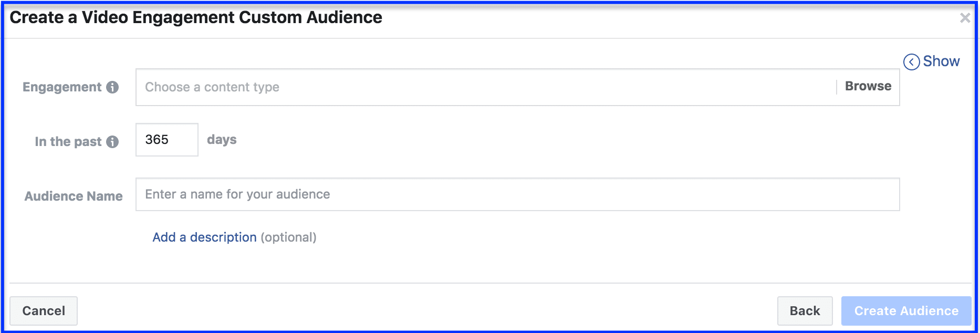Click the dialog title Create a Video Engagement

(x=196, y=17)
